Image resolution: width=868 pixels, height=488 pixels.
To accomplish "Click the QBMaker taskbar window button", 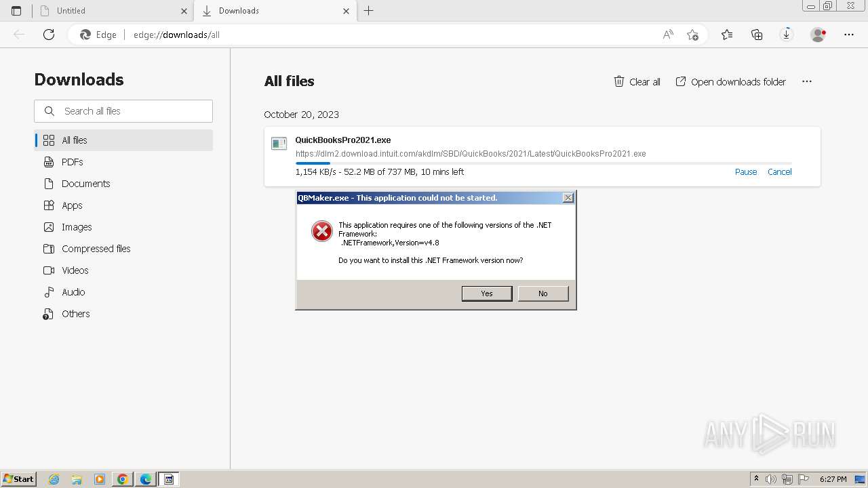I will coord(169,479).
